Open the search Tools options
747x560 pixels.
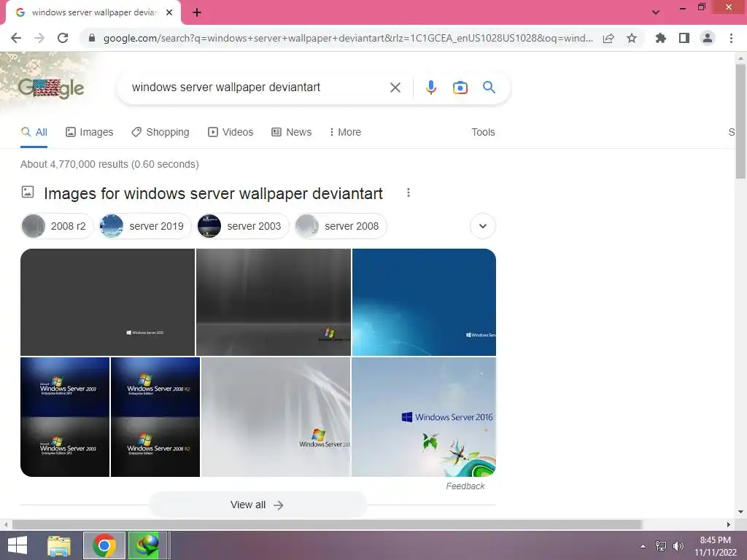(x=483, y=132)
